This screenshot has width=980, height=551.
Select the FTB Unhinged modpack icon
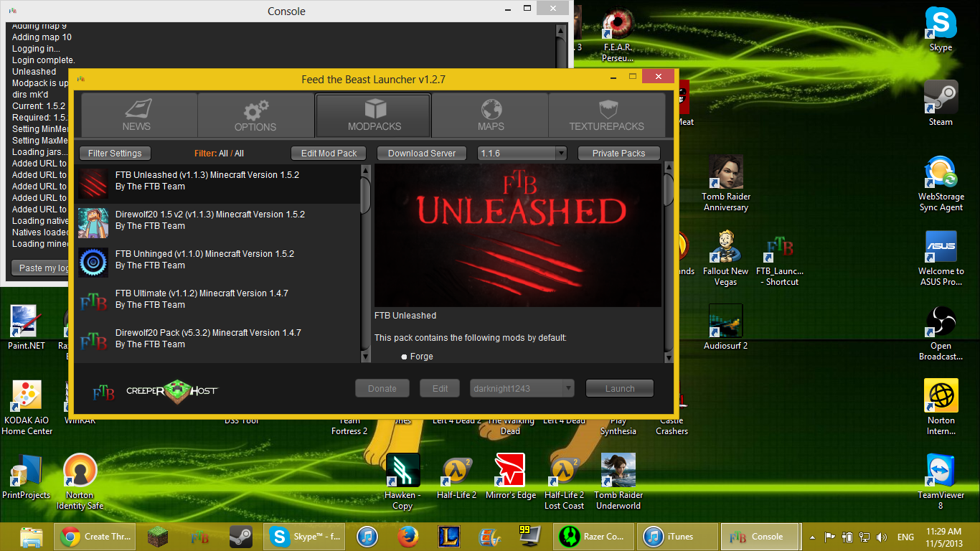point(93,263)
